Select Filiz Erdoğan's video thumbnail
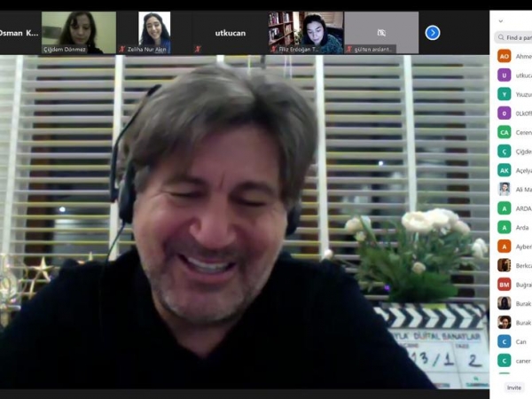 tap(305, 33)
